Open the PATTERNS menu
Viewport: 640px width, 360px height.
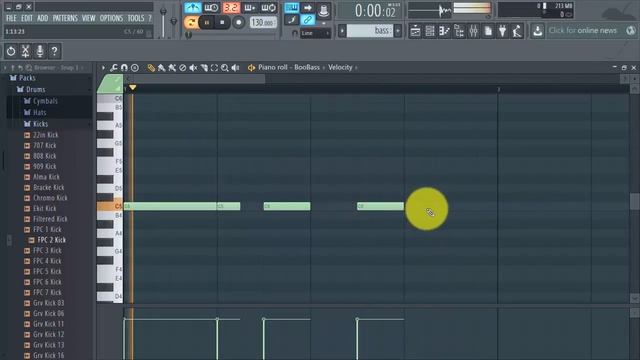point(65,18)
